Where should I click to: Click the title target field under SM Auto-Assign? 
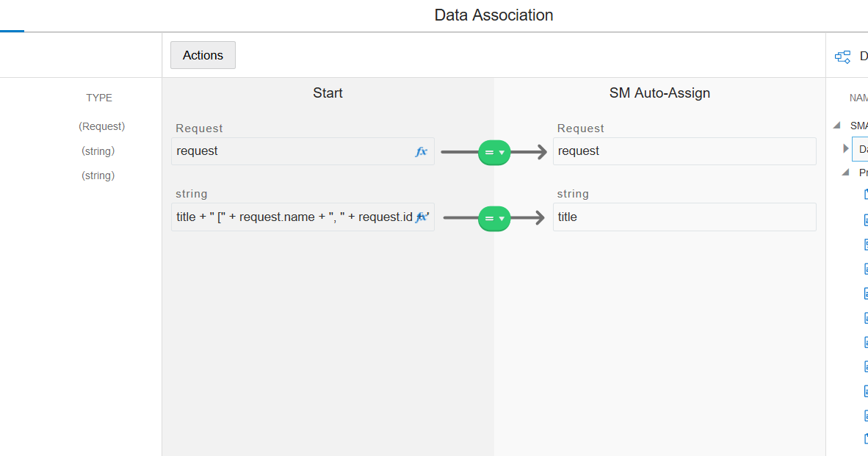[683, 217]
